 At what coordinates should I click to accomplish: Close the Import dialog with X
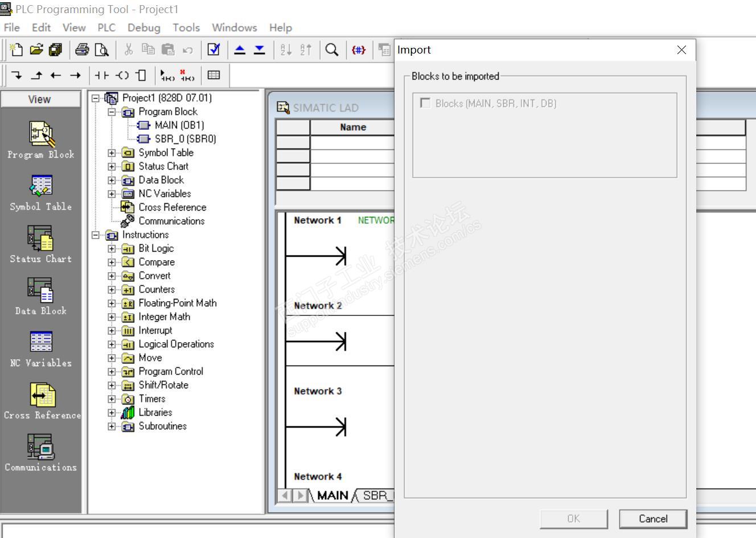pyautogui.click(x=681, y=50)
